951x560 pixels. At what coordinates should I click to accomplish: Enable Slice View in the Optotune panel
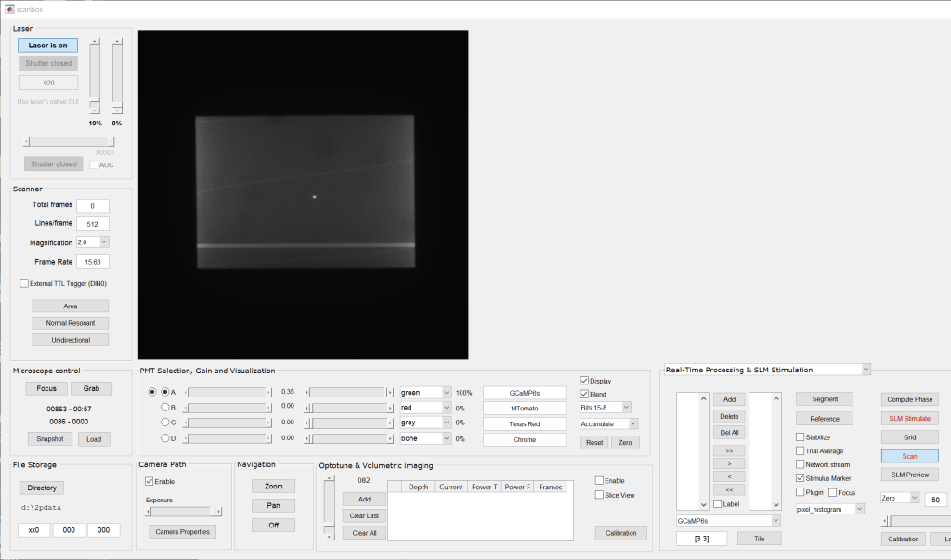pyautogui.click(x=598, y=495)
